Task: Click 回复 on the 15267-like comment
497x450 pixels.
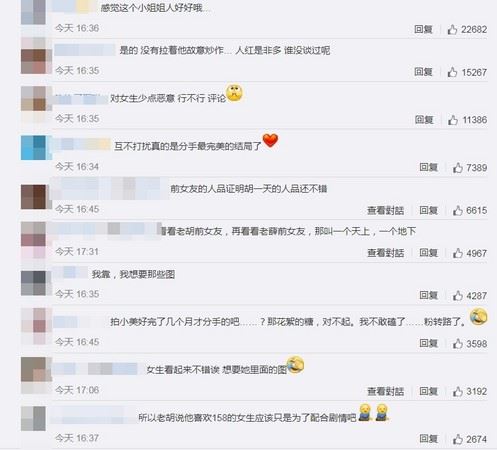Action: 423,72
